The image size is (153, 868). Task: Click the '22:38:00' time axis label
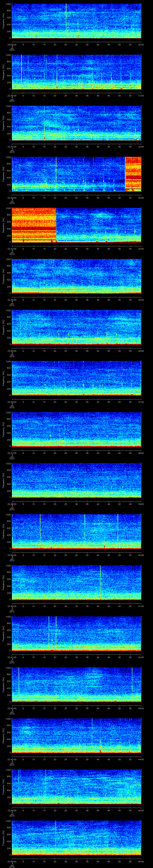coord(12,504)
